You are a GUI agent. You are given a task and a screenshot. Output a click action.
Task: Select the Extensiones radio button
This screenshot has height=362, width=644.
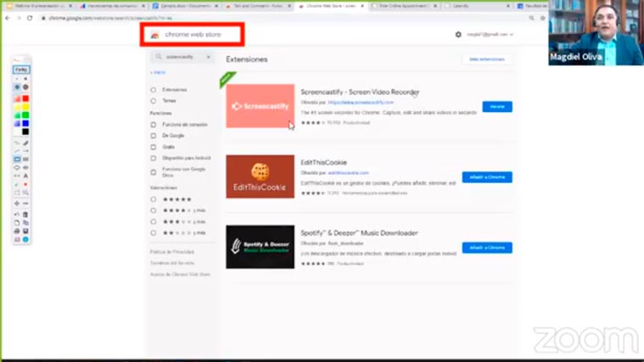(x=153, y=89)
